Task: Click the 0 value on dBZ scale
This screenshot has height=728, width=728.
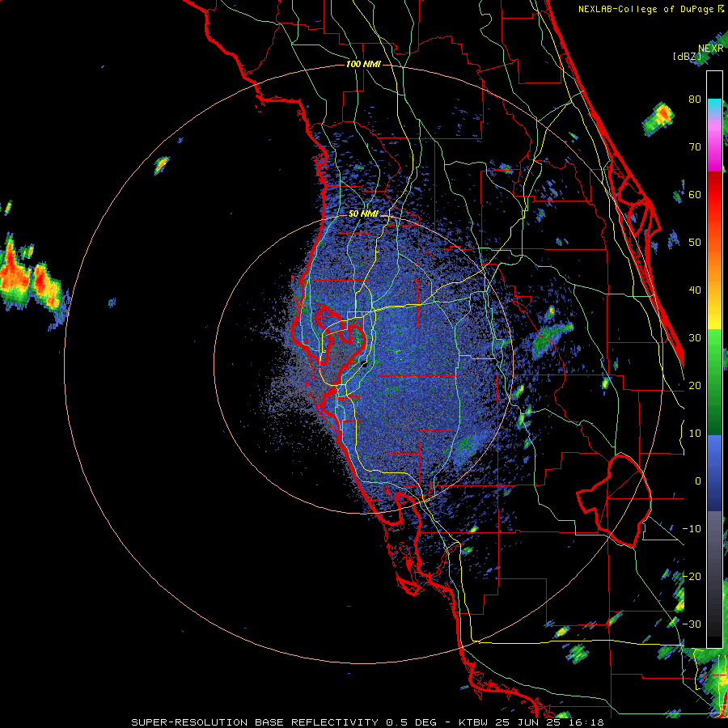Action: pos(698,481)
